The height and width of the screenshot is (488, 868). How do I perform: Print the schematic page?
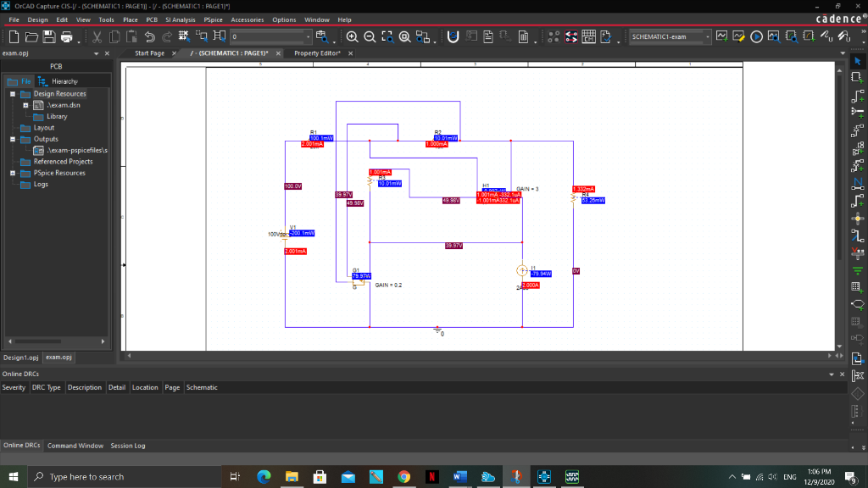[66, 37]
